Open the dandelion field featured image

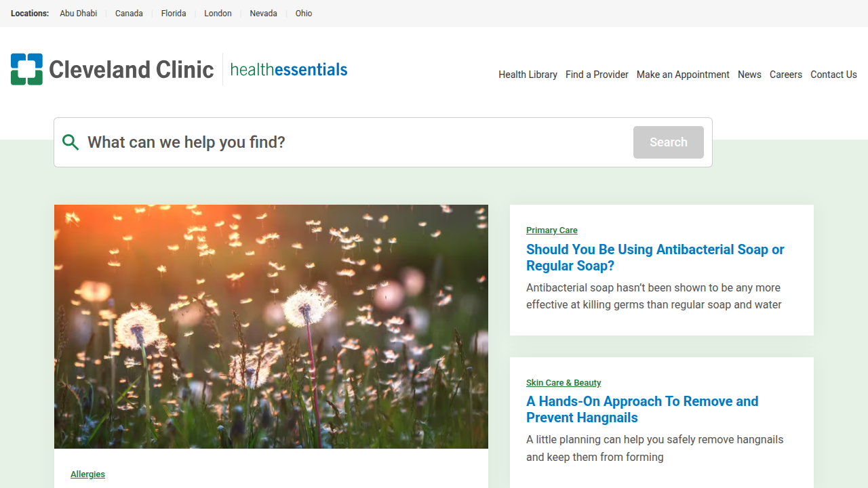[271, 327]
